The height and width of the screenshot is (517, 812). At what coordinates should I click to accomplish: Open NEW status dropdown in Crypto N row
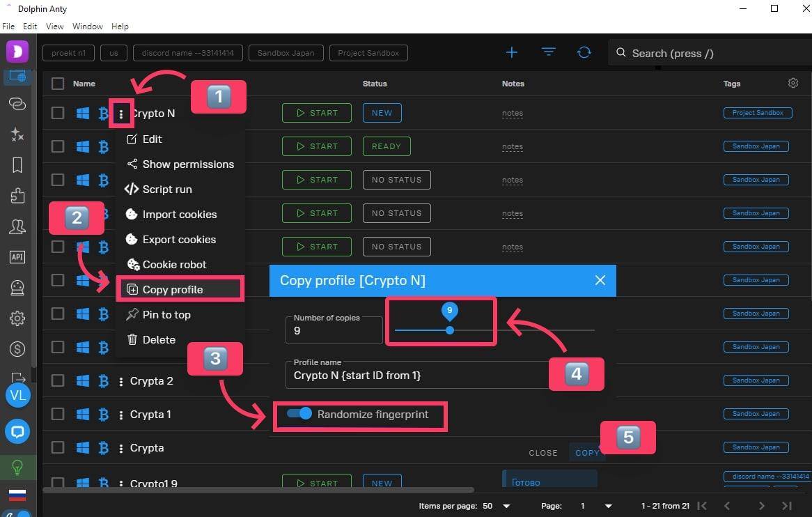[x=382, y=113]
